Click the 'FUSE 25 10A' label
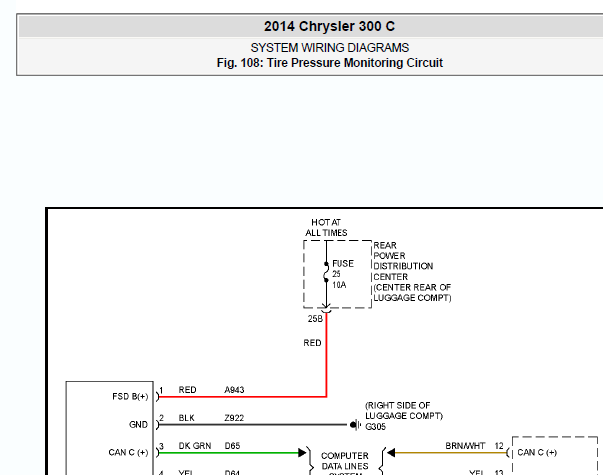603x475 pixels. [x=343, y=274]
